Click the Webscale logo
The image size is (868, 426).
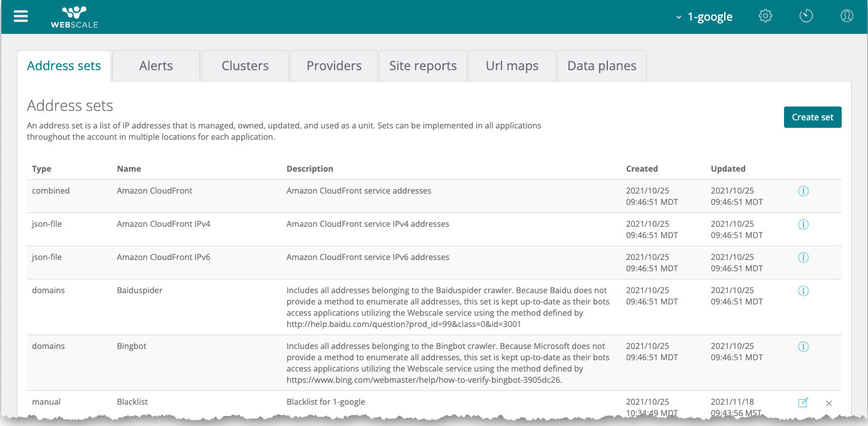(74, 17)
